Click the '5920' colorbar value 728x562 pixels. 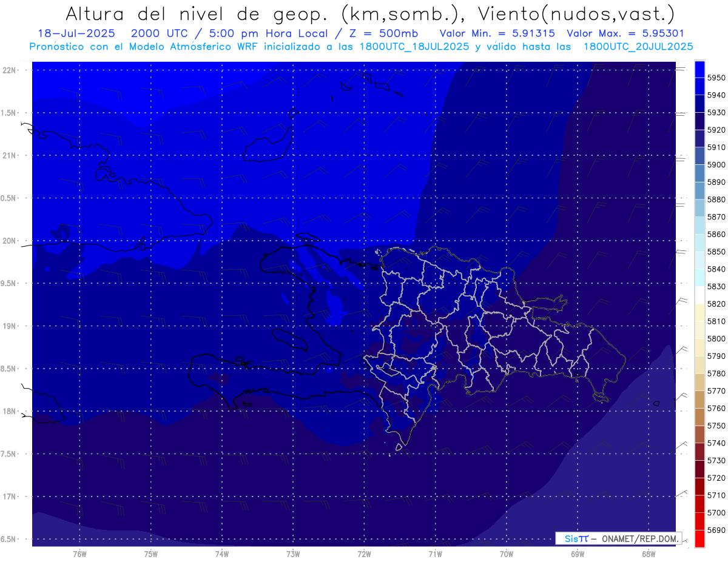click(x=716, y=130)
